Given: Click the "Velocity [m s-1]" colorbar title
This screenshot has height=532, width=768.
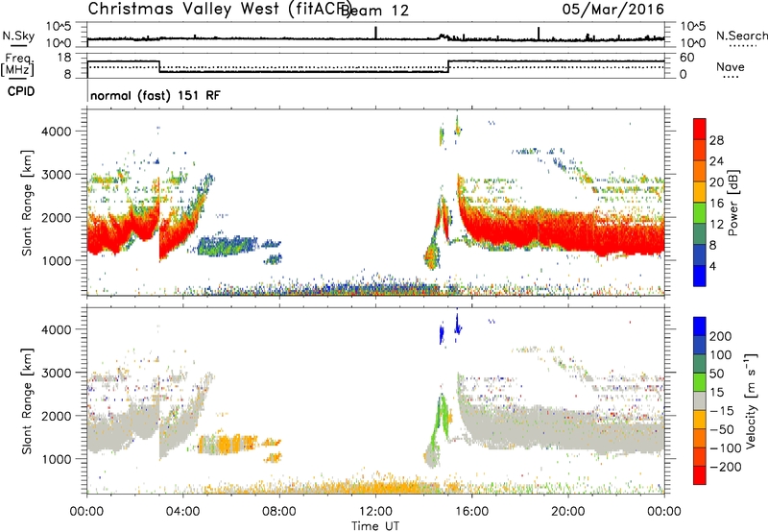Looking at the screenshot, I should (751, 400).
